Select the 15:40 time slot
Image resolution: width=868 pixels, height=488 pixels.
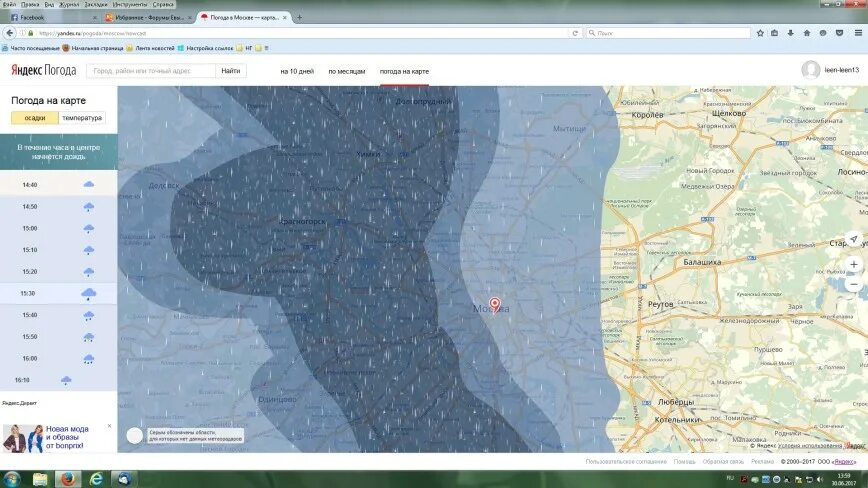[x=58, y=315]
